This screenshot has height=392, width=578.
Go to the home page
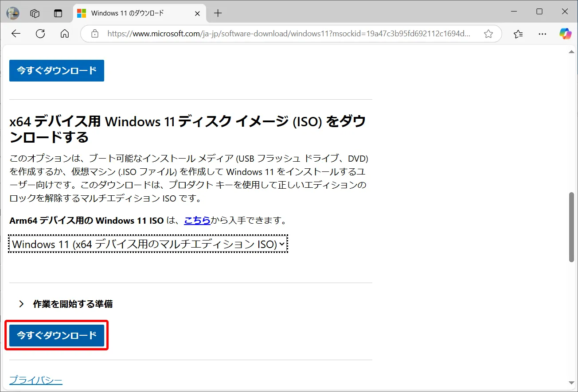[65, 34]
